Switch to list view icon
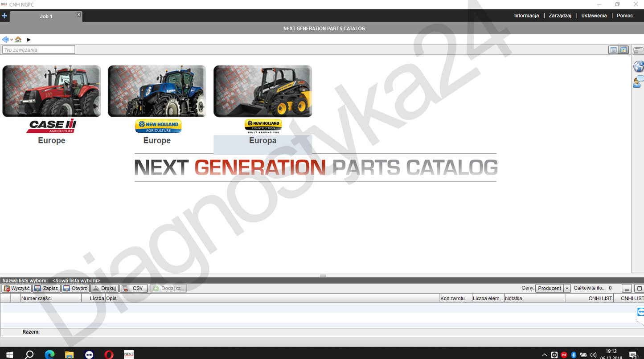Screen dimensions: 644x359 coord(614,50)
